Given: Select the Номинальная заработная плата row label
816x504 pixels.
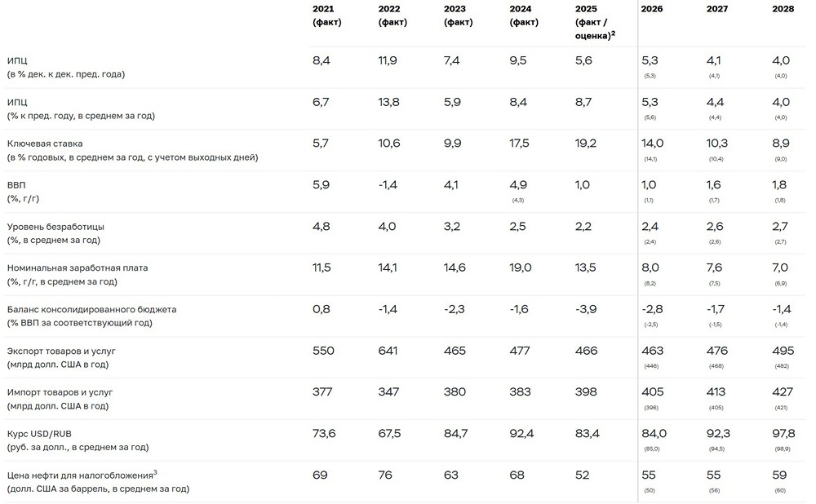Looking at the screenshot, I should point(78,267).
